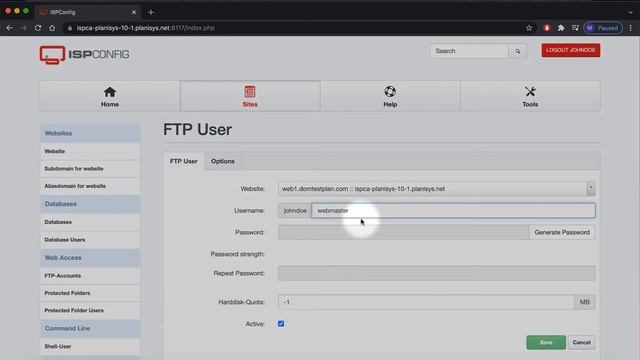Click the Username input field
The width and height of the screenshot is (640, 360).
453,211
